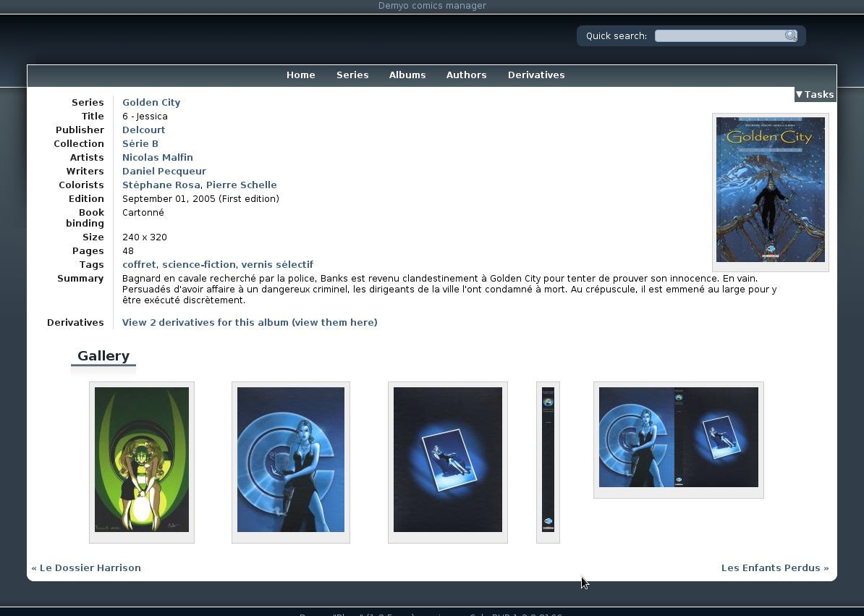Screen dimensions: 864x616
Task: Open publisher Delcourt link
Action: (x=144, y=130)
